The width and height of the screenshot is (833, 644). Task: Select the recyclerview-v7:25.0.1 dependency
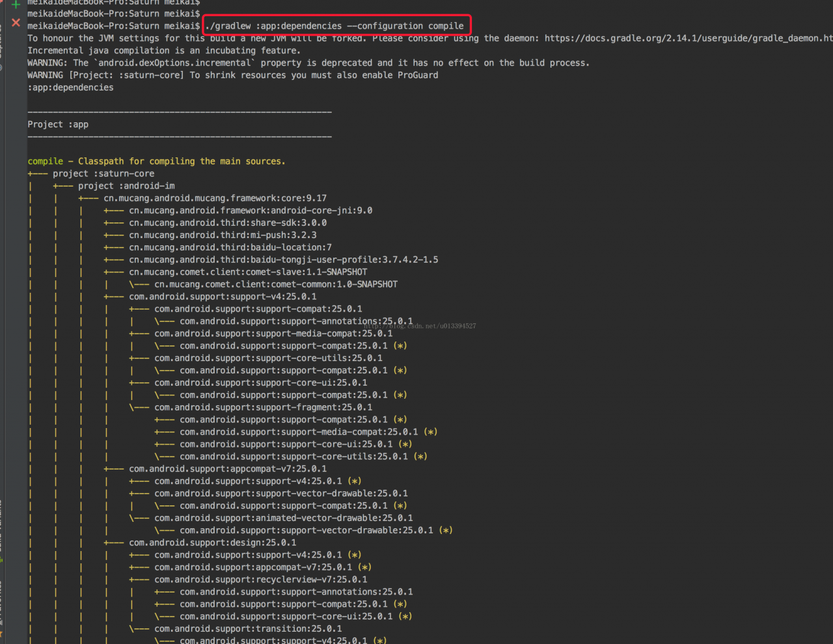click(x=260, y=580)
